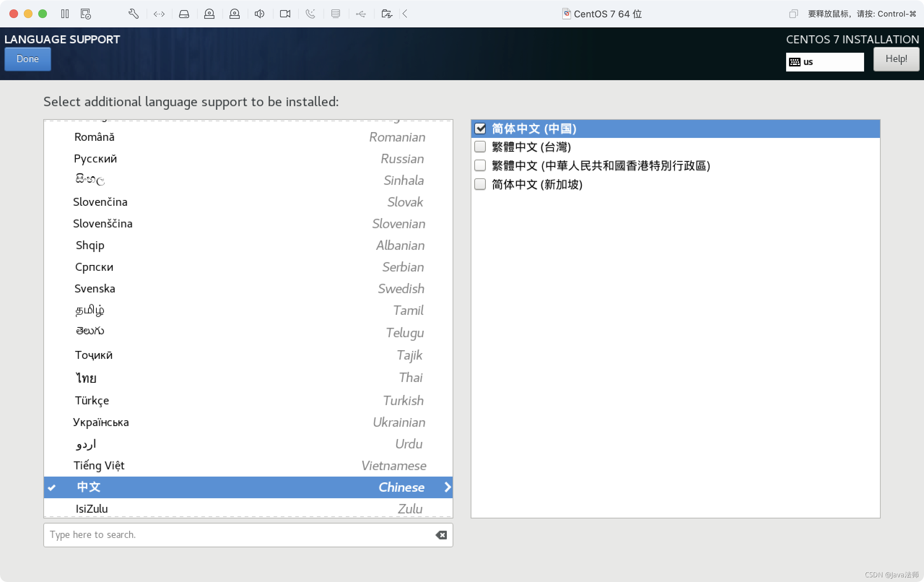The height and width of the screenshot is (582, 924).
Task: Select Türkçe Turkish language row
Action: click(248, 400)
